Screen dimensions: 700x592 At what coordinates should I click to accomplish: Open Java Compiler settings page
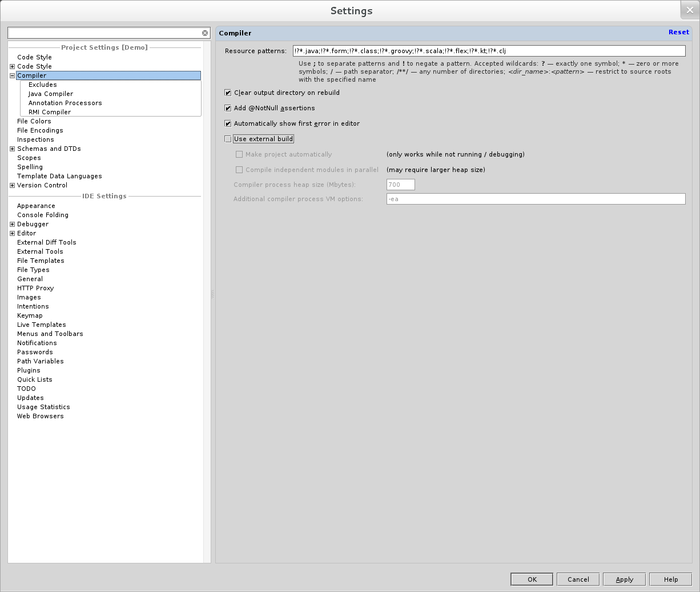pyautogui.click(x=51, y=94)
